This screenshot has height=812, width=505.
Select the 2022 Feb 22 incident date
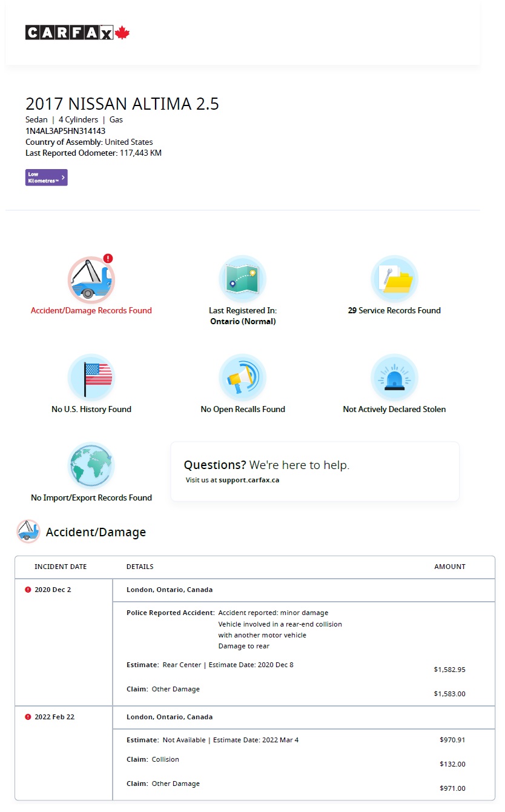tap(54, 717)
